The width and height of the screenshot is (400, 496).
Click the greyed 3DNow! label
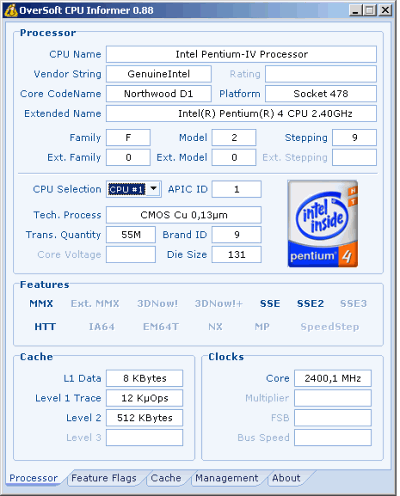click(157, 304)
